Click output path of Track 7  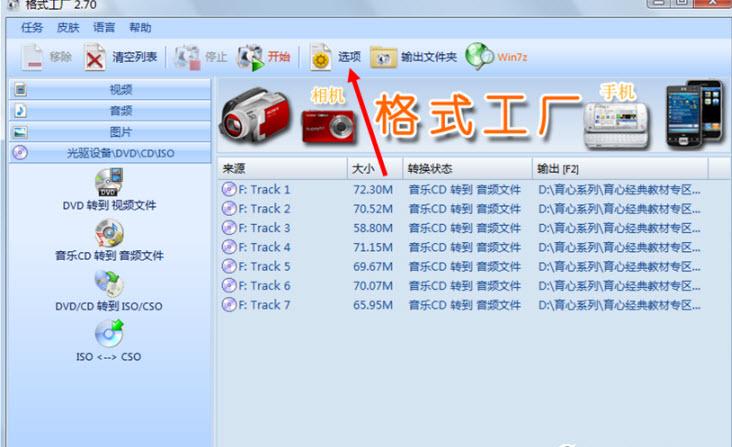click(x=619, y=305)
